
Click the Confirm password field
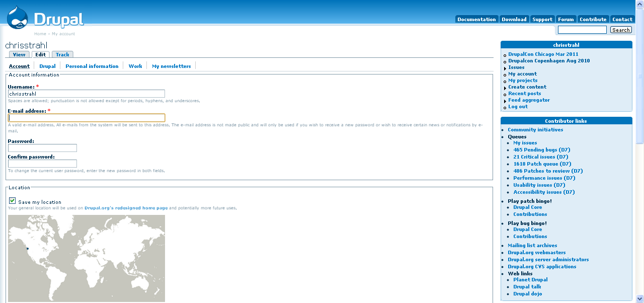pyautogui.click(x=42, y=164)
